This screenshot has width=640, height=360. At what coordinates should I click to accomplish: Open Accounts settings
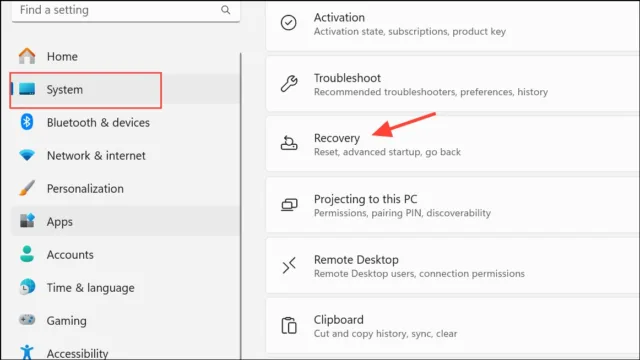pos(126,255)
